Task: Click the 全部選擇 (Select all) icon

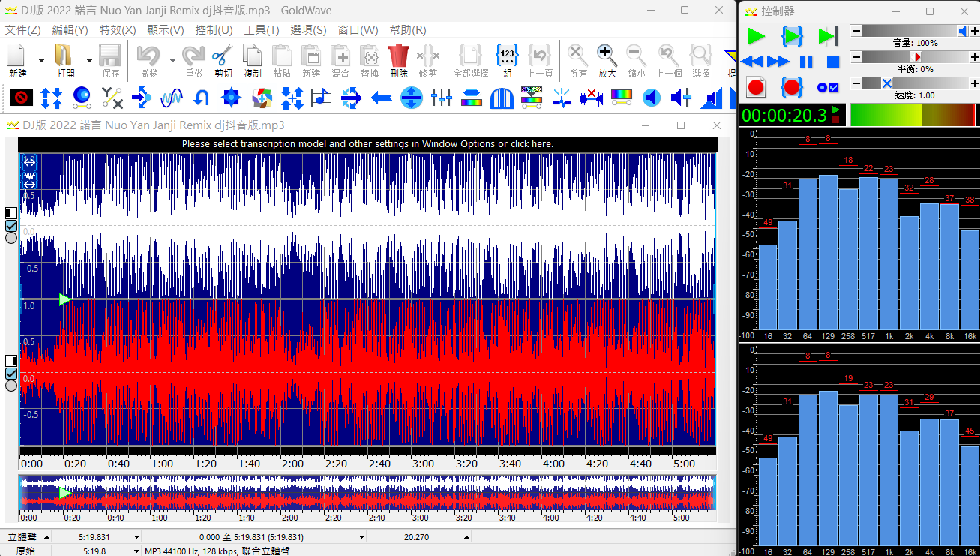Action: 470,55
